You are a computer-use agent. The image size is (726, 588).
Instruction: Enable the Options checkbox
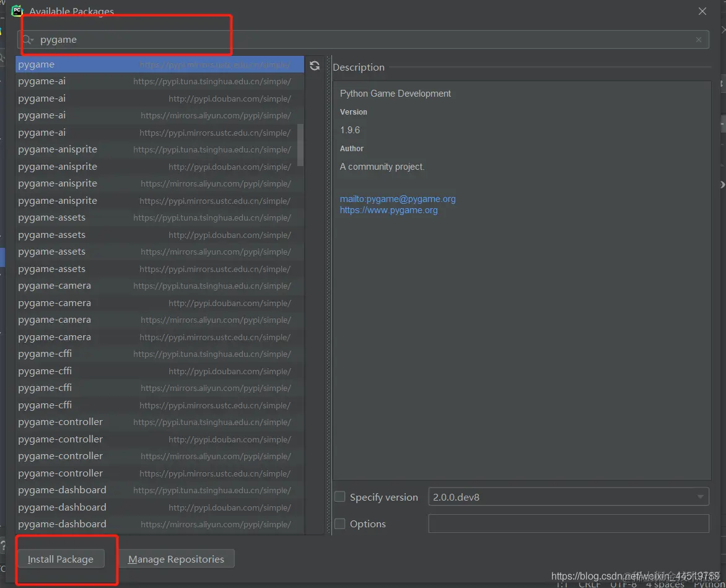pyautogui.click(x=340, y=524)
